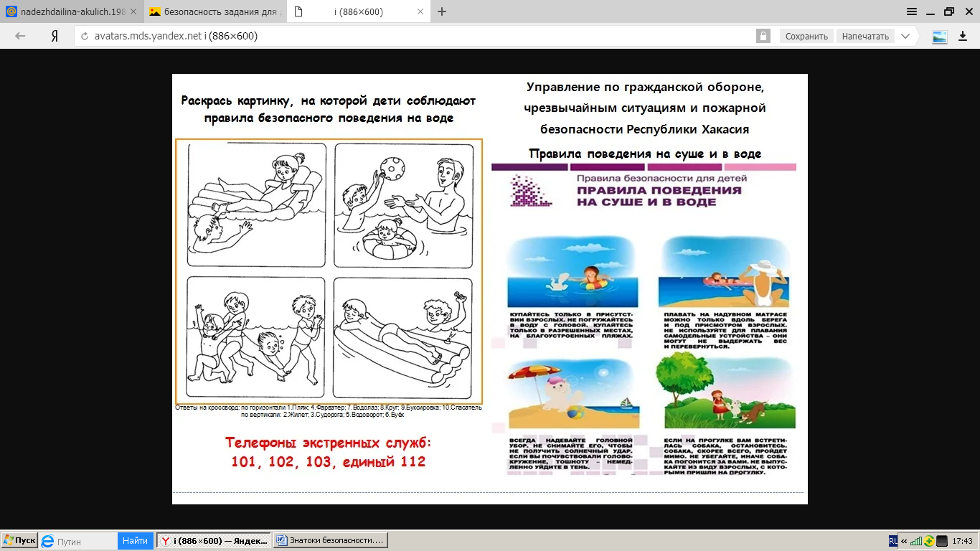
Task: Click the Найти search button
Action: pyautogui.click(x=135, y=541)
